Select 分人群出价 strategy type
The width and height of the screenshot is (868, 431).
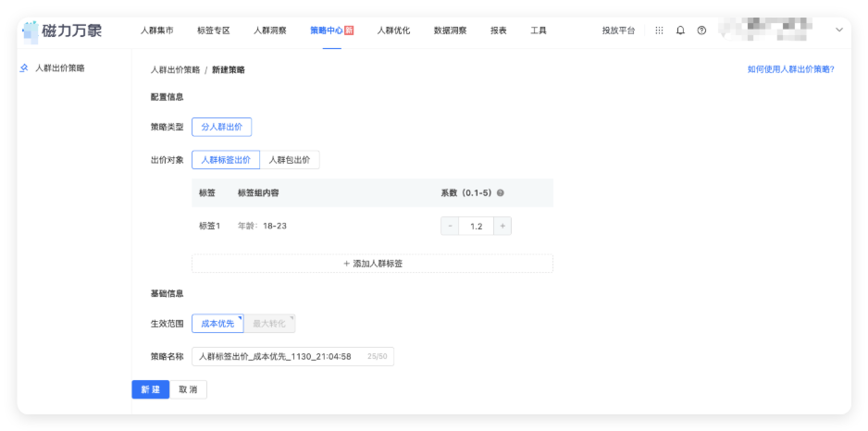click(x=221, y=127)
